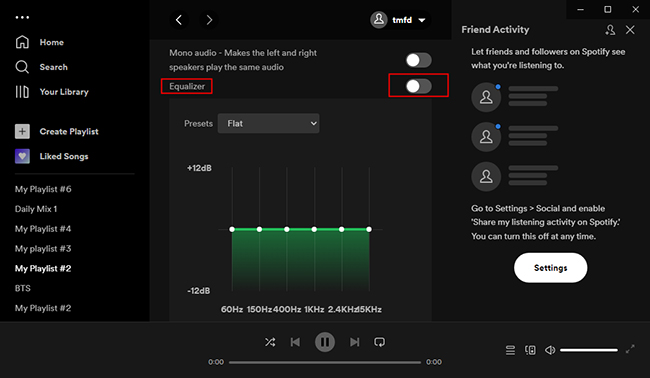This screenshot has height=378, width=650.
Task: Mute audio with the speaker icon
Action: [550, 350]
